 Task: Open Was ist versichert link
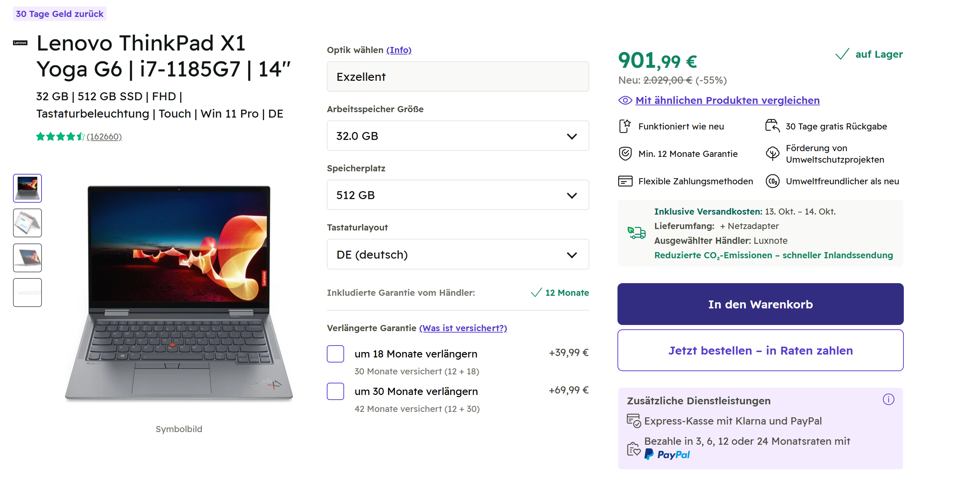pos(463,328)
